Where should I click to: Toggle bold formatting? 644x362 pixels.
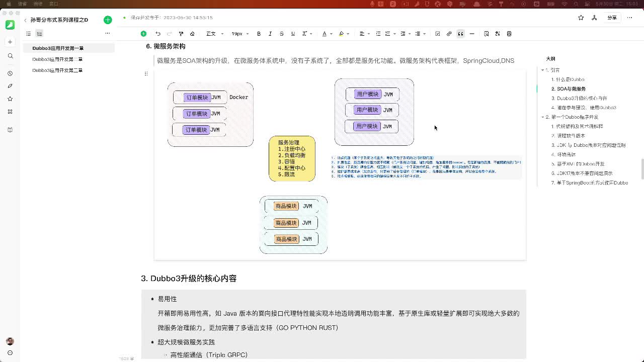click(x=259, y=34)
